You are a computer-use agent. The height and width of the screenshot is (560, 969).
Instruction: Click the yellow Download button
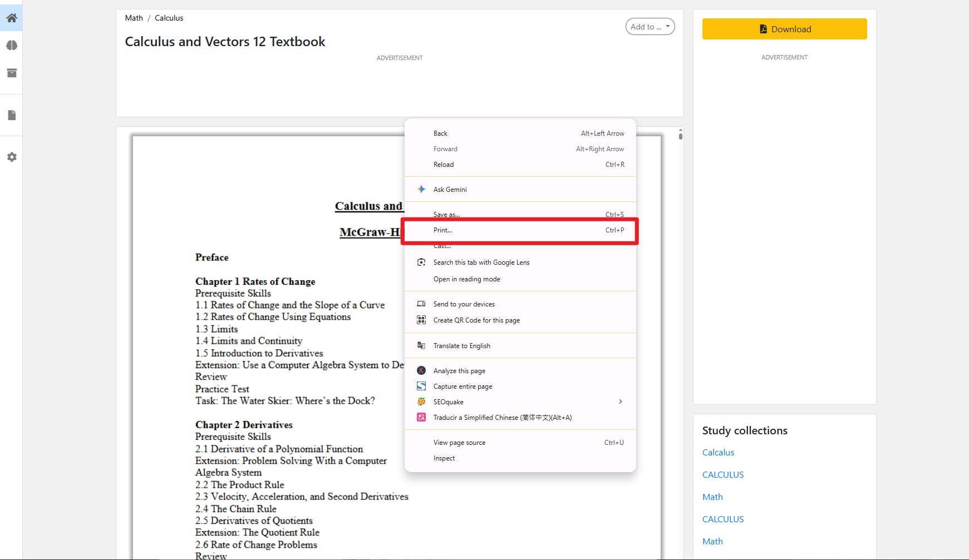point(784,29)
